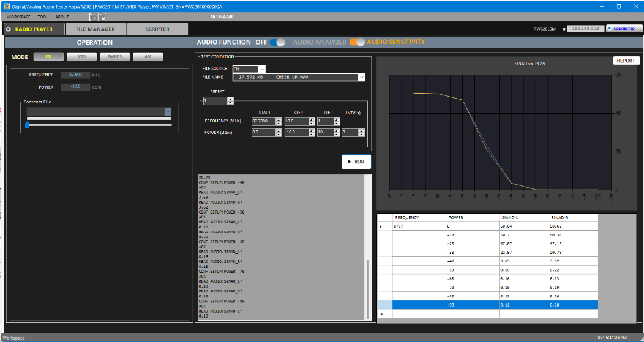Select AM mode
This screenshot has width=644, height=342.
[x=148, y=57]
